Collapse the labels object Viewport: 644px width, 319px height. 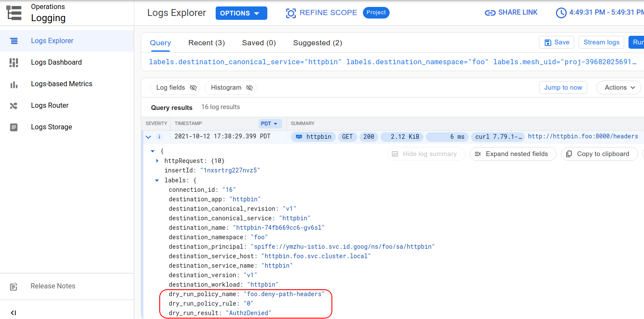[x=157, y=180]
